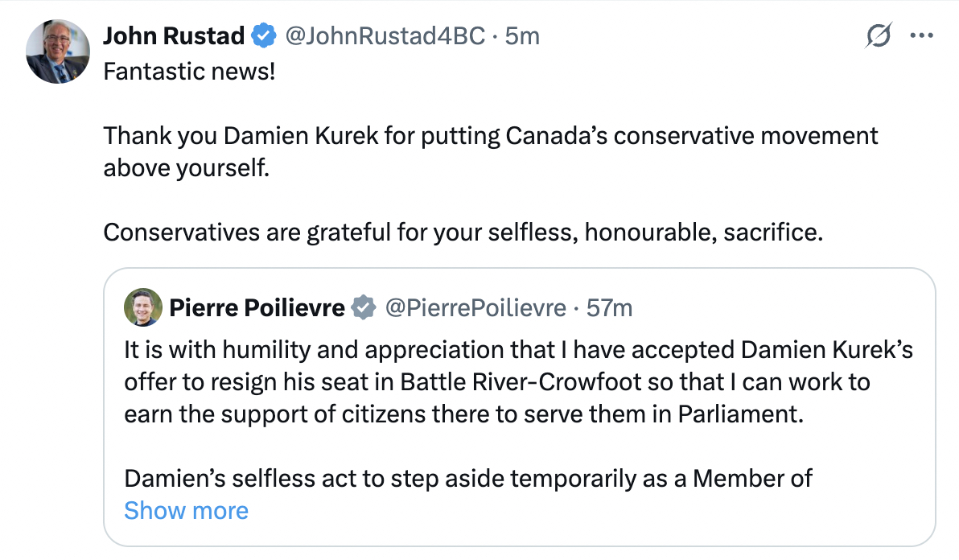Expand the quoted post with Show more
This screenshot has height=560, width=959.
tap(186, 511)
